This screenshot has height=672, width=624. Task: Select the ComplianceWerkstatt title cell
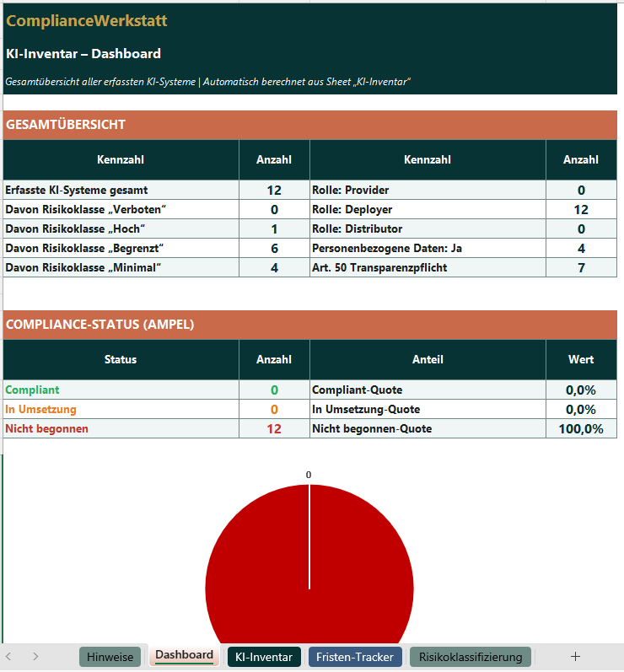tap(87, 21)
